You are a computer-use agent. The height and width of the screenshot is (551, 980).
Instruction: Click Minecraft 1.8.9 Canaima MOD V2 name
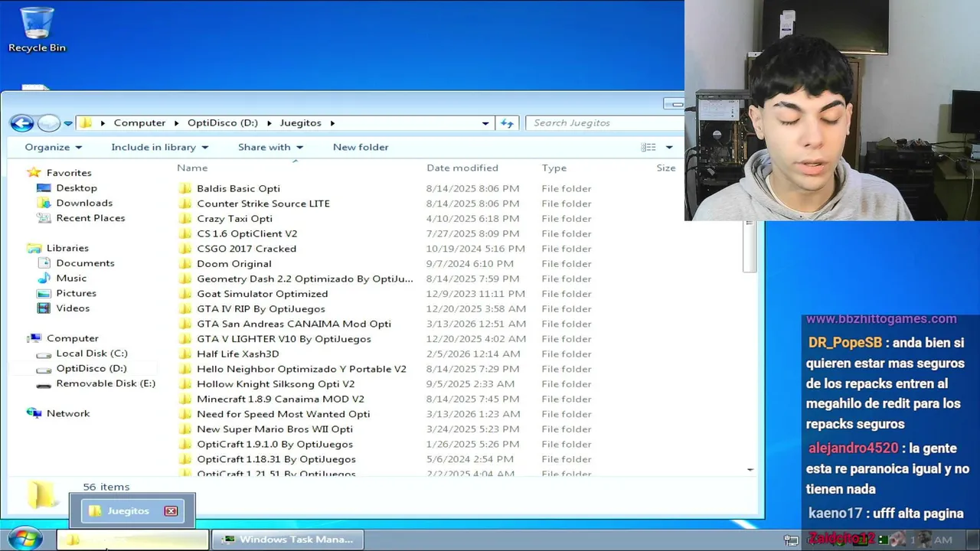[280, 399]
